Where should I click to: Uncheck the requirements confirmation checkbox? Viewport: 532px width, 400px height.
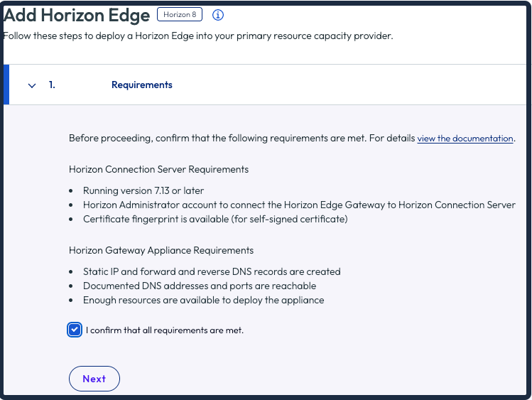pyautogui.click(x=75, y=330)
